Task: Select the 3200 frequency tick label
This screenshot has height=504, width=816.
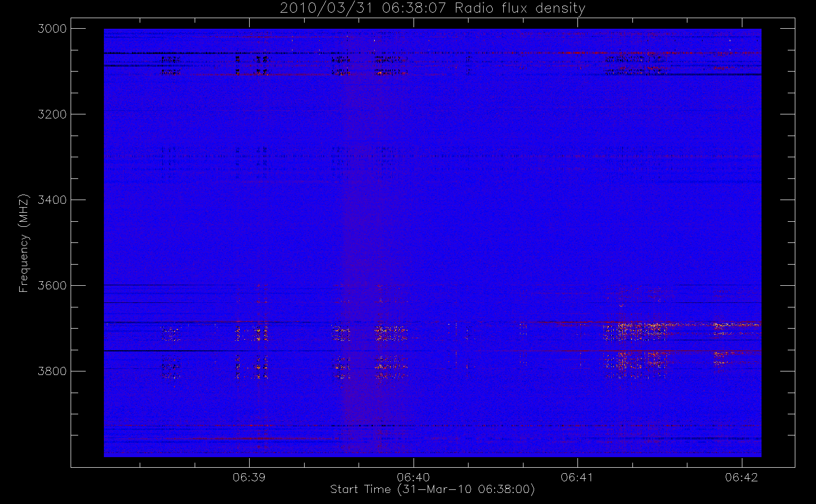Action: pyautogui.click(x=52, y=114)
